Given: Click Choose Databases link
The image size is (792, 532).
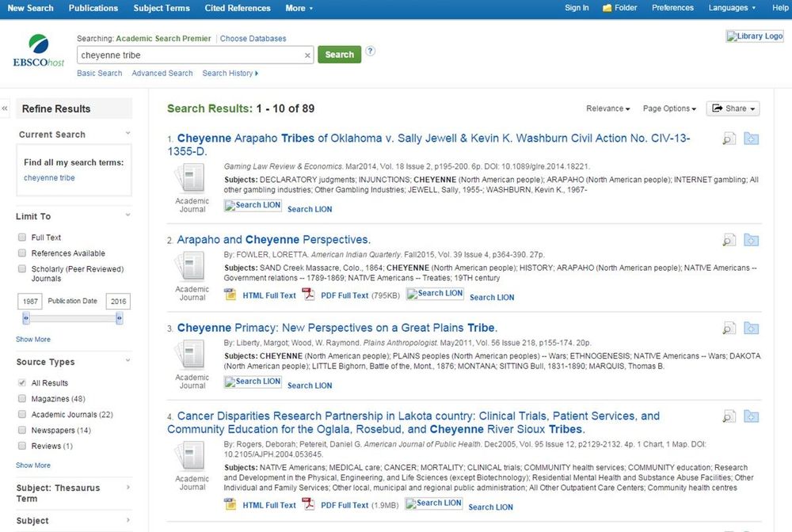Looking at the screenshot, I should click(x=253, y=38).
